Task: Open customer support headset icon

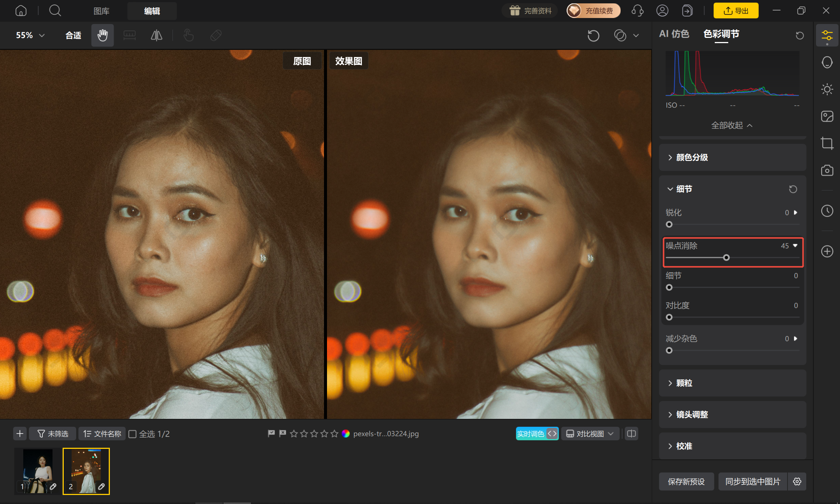Action: tap(637, 10)
